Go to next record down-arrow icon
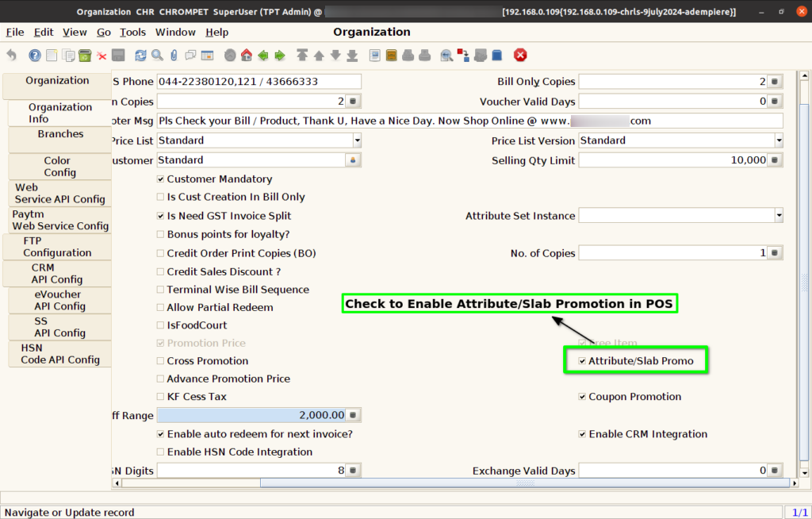812x519 pixels. click(335, 55)
